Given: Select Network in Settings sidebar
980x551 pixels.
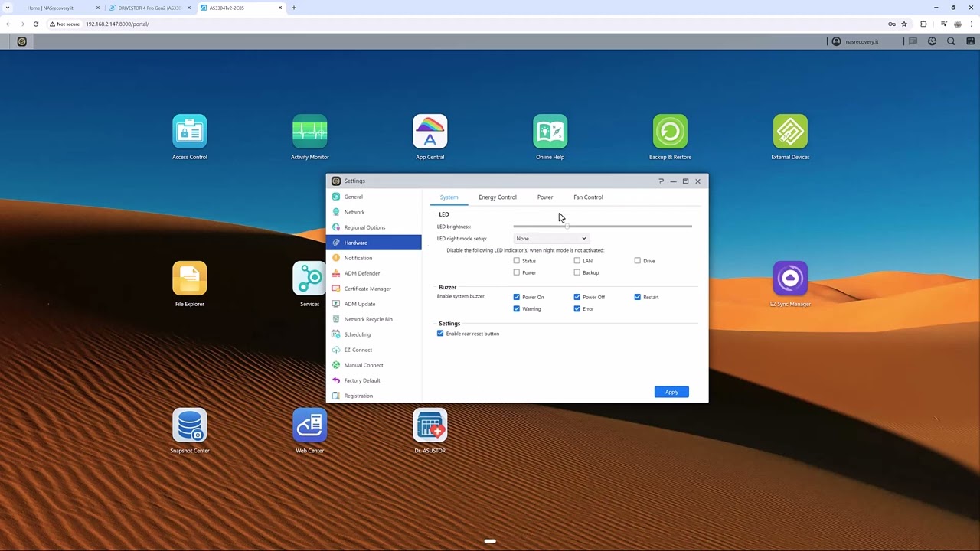Looking at the screenshot, I should tap(374, 212).
